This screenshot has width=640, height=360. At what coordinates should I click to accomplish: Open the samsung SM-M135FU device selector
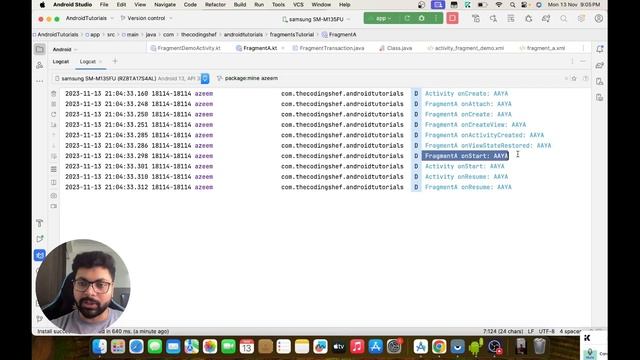[x=316, y=19]
